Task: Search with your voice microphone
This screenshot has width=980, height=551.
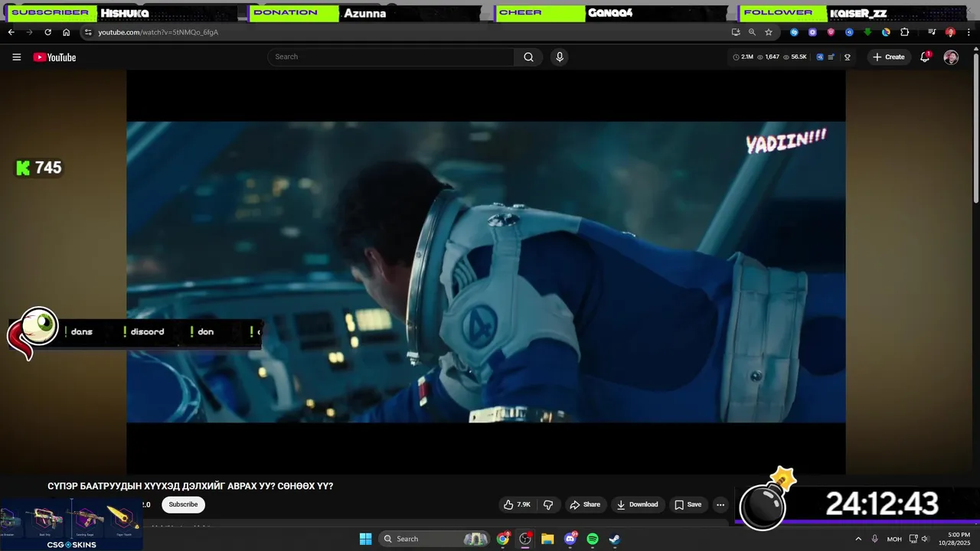Action: (x=560, y=57)
